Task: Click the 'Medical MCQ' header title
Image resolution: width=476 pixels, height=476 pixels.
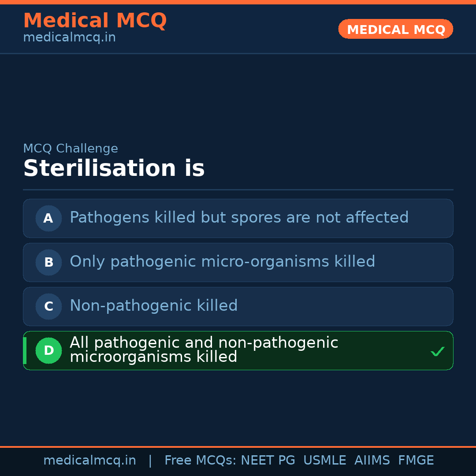Action: coord(95,20)
